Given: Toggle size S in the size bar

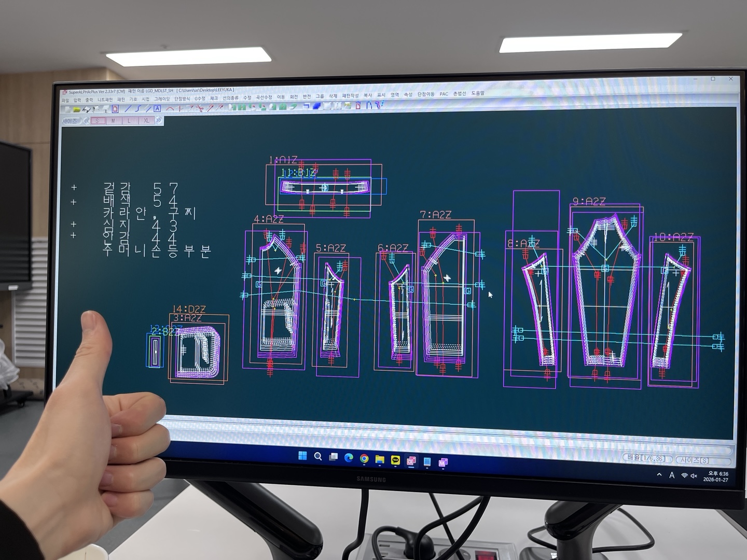Looking at the screenshot, I should [97, 121].
